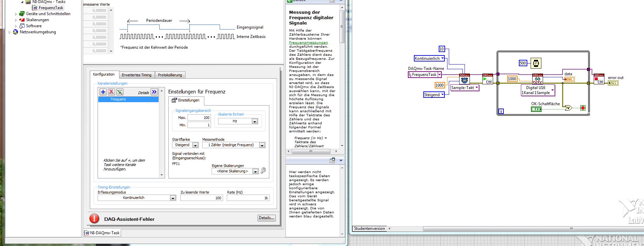Collapse lower help panel with chevron

(x=341, y=160)
